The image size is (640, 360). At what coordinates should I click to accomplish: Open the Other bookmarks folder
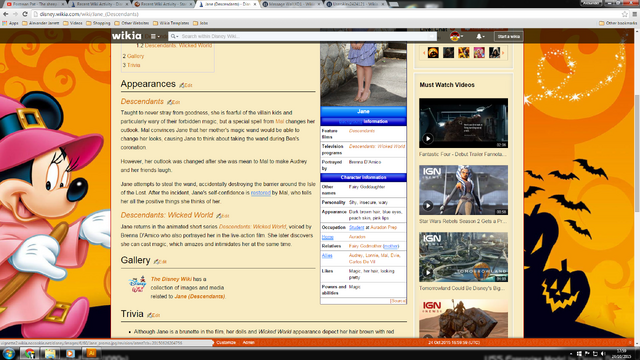[618, 23]
